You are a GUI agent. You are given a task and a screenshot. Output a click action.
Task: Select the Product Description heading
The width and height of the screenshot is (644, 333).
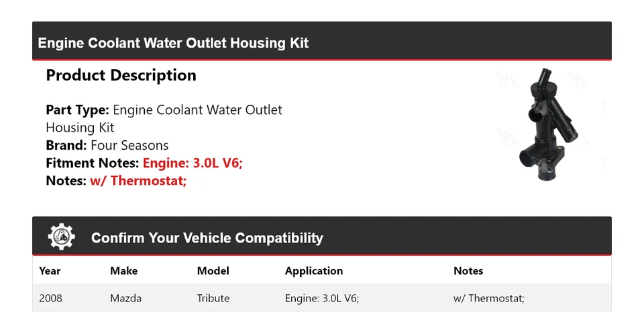pyautogui.click(x=121, y=75)
